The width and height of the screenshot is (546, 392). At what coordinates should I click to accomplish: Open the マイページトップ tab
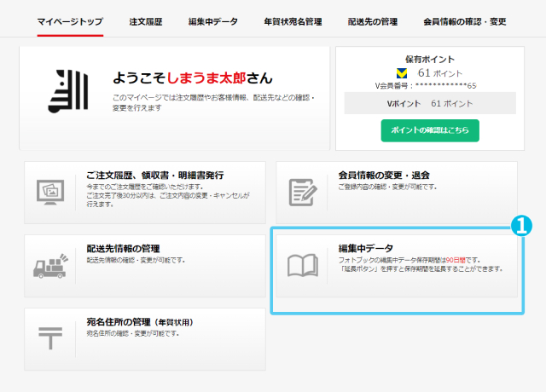70,21
